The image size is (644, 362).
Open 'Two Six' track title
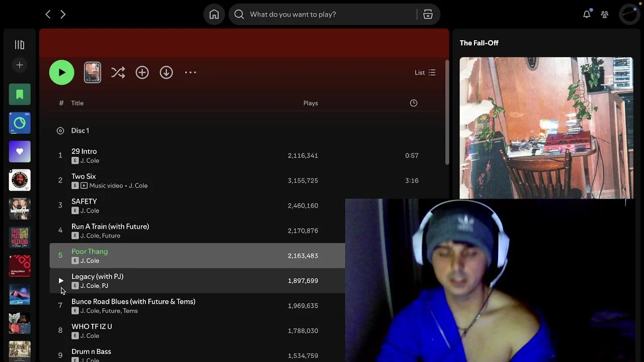point(84,176)
